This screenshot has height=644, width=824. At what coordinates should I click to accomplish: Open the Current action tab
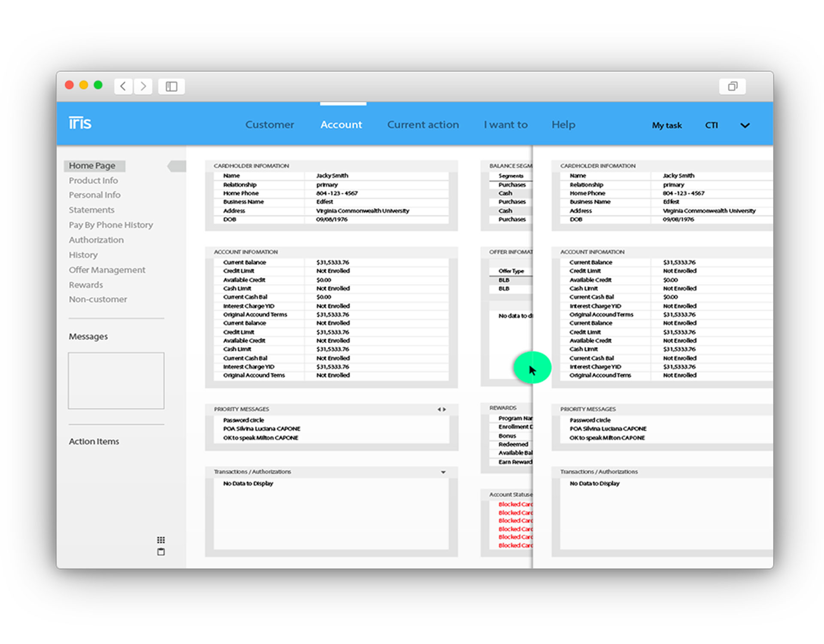click(x=423, y=125)
